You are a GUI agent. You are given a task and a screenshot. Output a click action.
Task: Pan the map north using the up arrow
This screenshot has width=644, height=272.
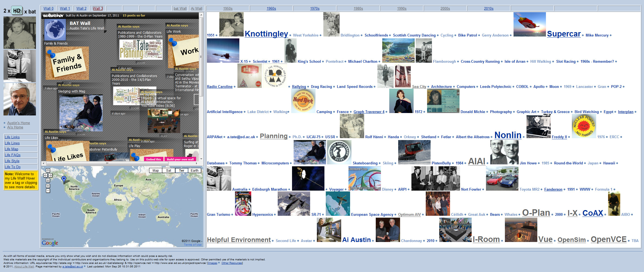pyautogui.click(x=48, y=170)
